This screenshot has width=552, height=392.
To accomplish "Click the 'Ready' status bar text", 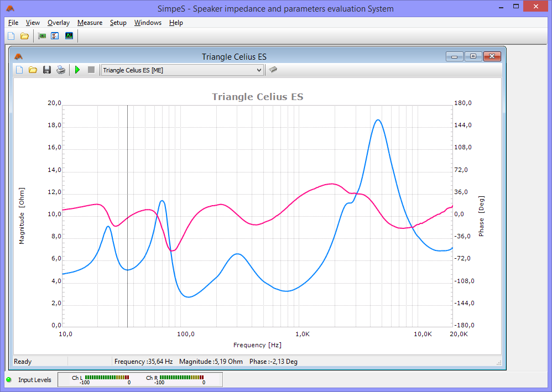I will [x=23, y=362].
